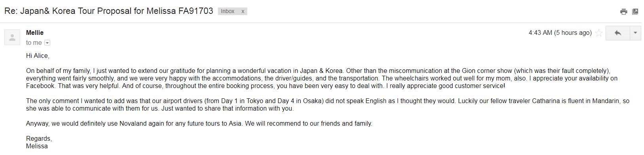The image size is (644, 155).
Task: Open the email in a new window
Action: [635, 11]
